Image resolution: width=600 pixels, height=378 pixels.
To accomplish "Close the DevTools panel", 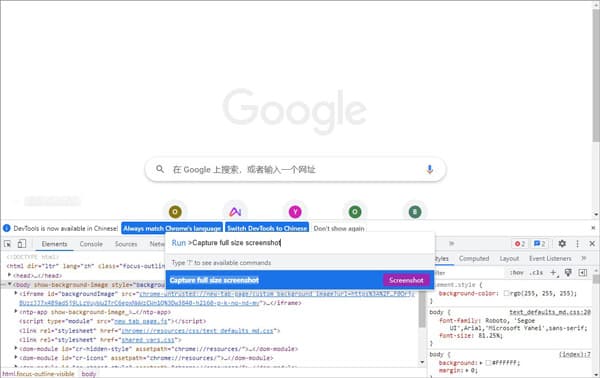I will (x=592, y=244).
